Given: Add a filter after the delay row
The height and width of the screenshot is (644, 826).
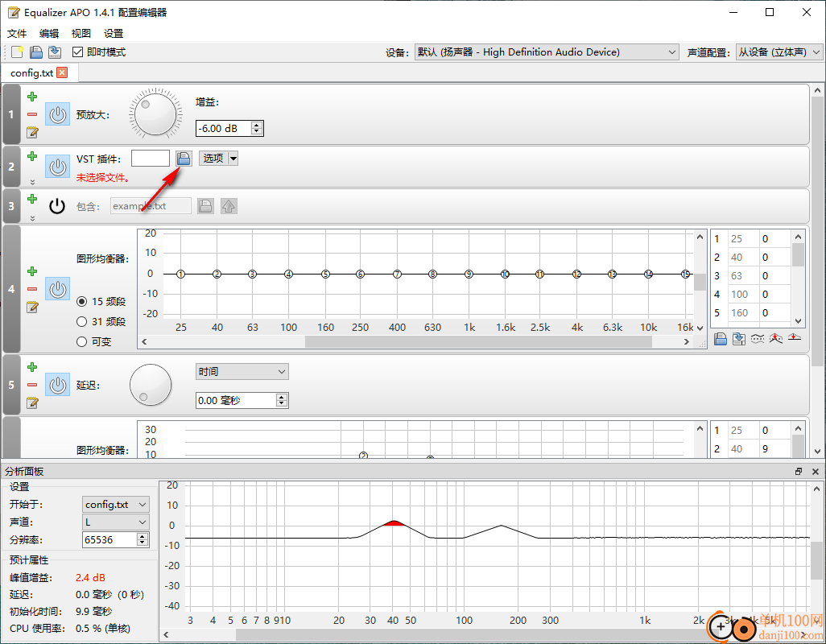Looking at the screenshot, I should point(32,367).
